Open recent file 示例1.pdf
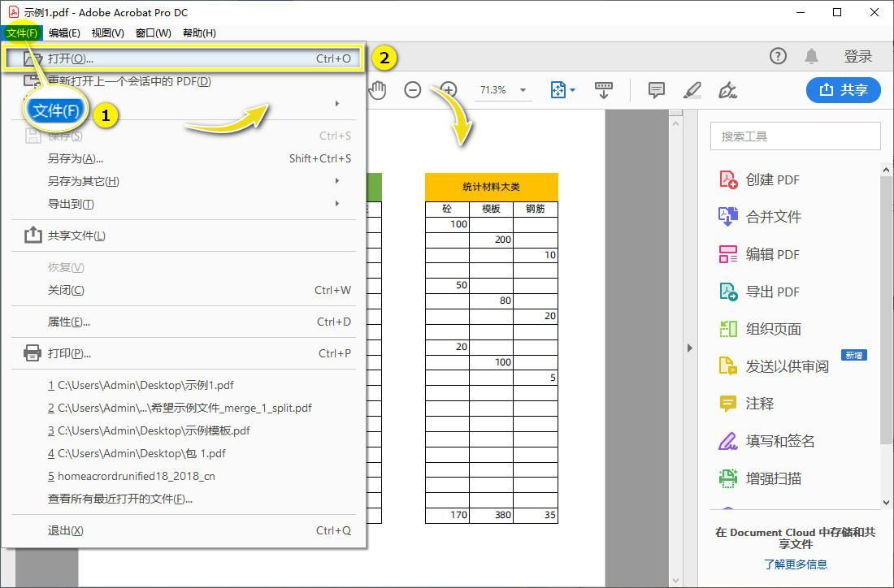894x588 pixels. point(184,385)
